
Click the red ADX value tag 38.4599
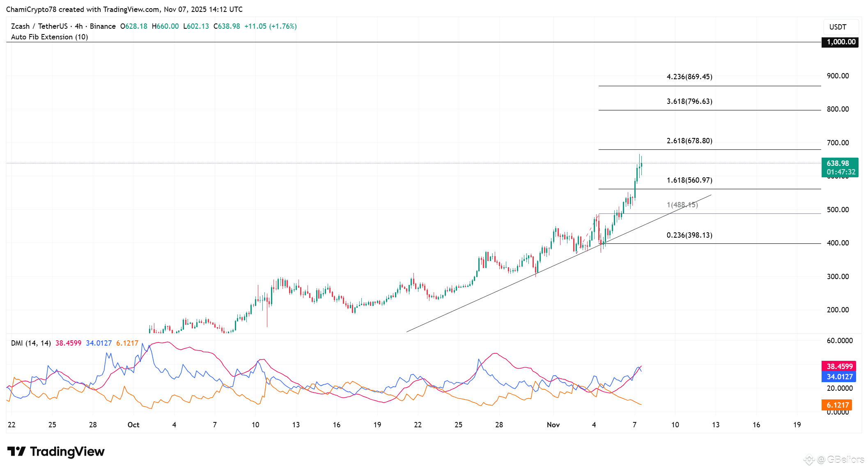pos(840,366)
